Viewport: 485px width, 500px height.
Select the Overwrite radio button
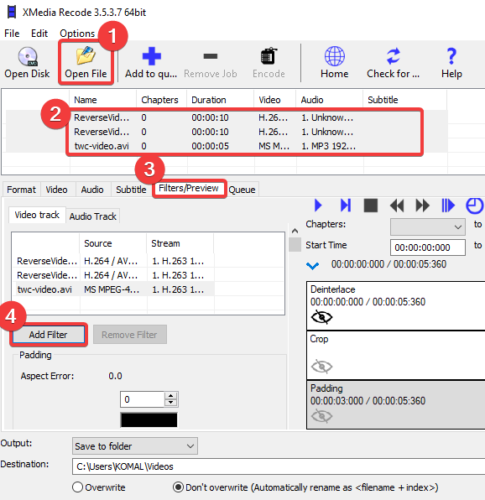pos(77,487)
